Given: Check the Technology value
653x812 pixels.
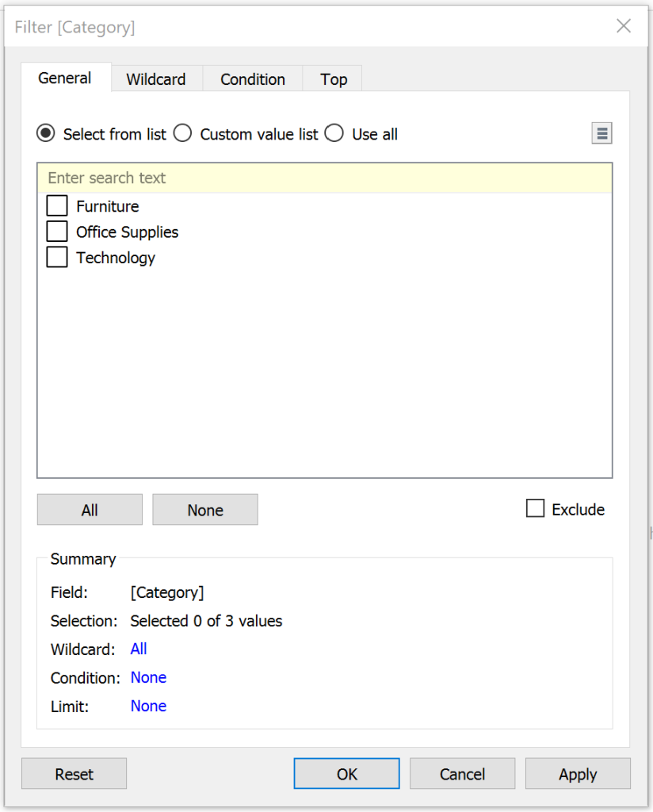Looking at the screenshot, I should coord(56,257).
